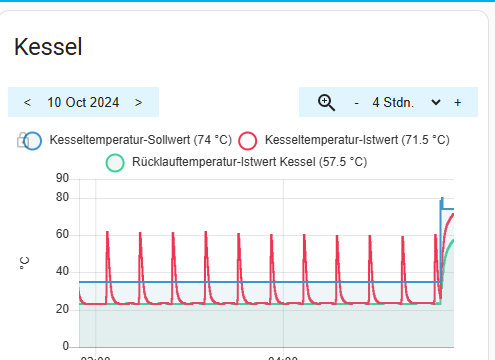Decrease time range with minus button
This screenshot has height=360, width=495.
356,103
